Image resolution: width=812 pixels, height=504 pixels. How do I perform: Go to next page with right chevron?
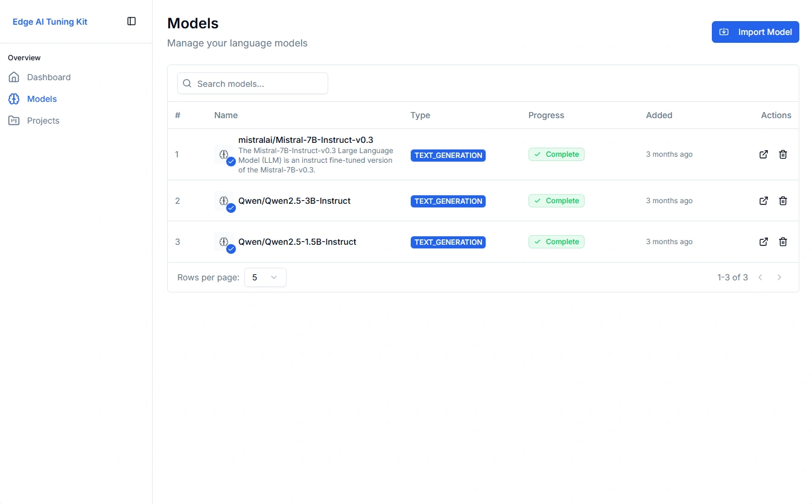(779, 277)
